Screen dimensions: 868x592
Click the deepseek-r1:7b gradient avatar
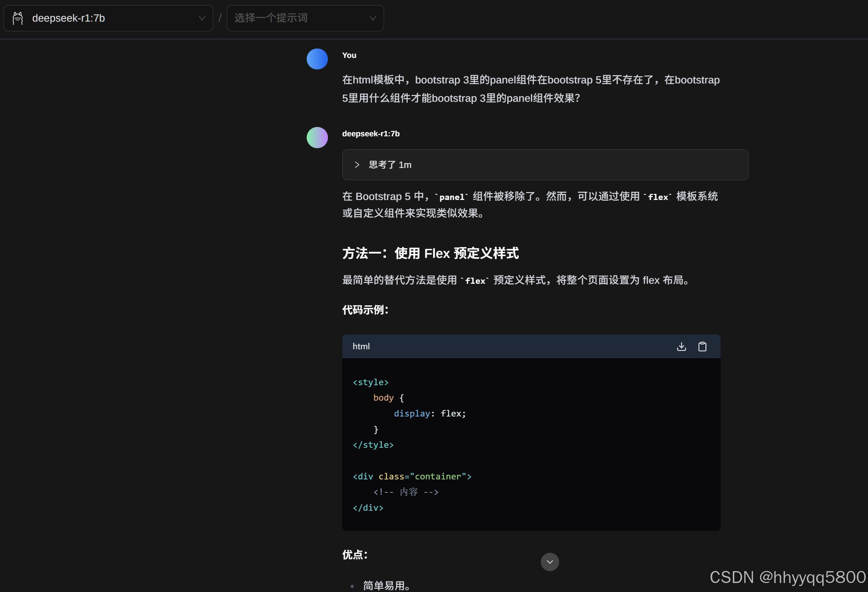317,137
